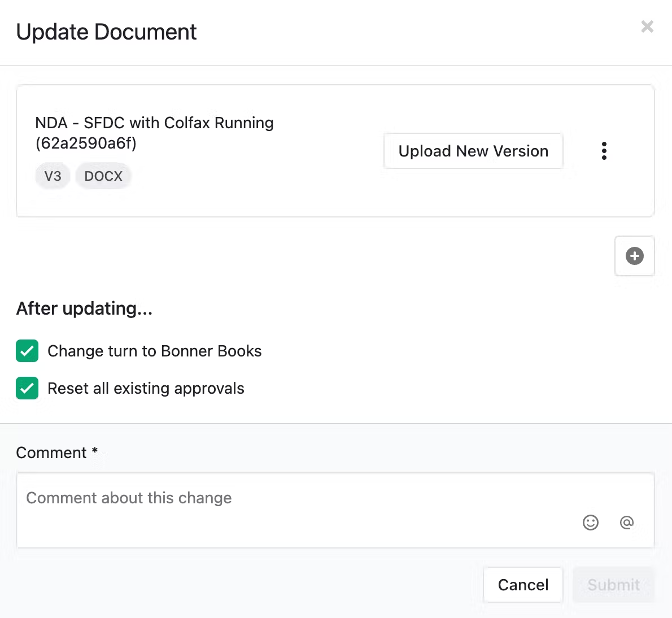Click the After updating section heading
The image size is (672, 618).
84,308
